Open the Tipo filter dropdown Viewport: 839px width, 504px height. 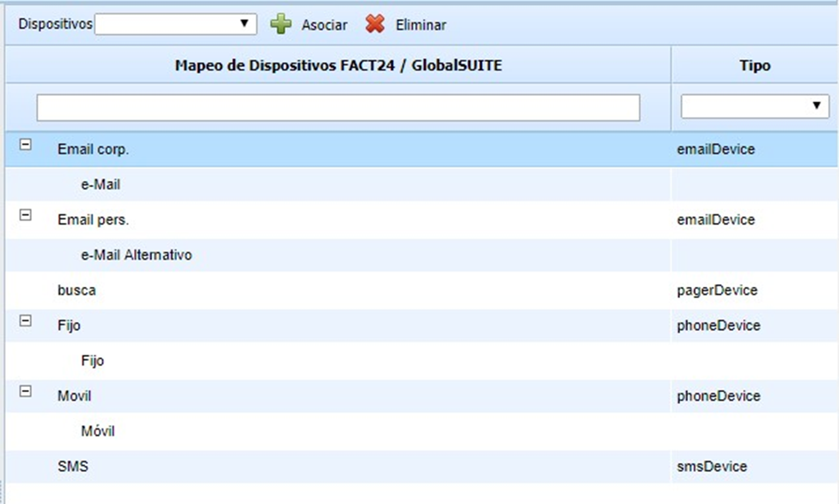point(754,106)
